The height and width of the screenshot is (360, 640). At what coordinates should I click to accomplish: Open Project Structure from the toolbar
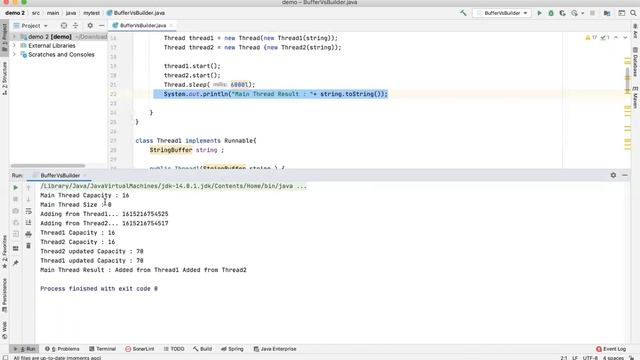point(607,13)
